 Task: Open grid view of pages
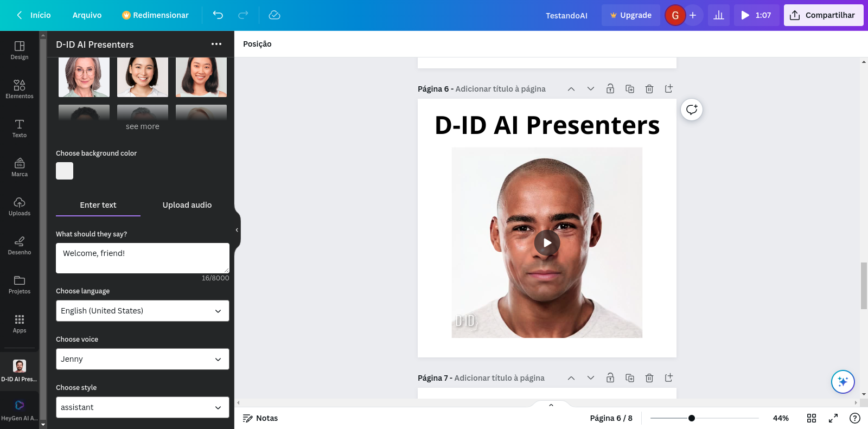pyautogui.click(x=812, y=418)
